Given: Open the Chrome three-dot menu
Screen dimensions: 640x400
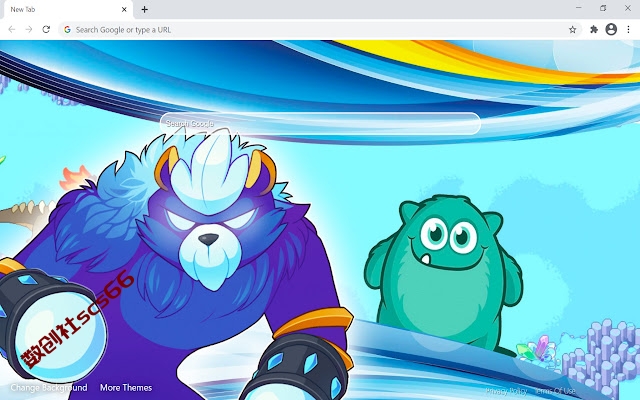Looking at the screenshot, I should coord(628,29).
